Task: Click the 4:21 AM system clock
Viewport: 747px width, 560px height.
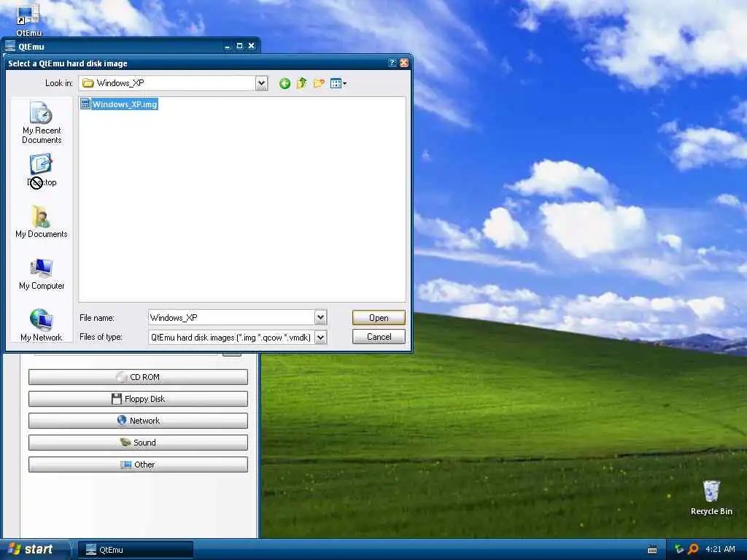Action: 720,550
